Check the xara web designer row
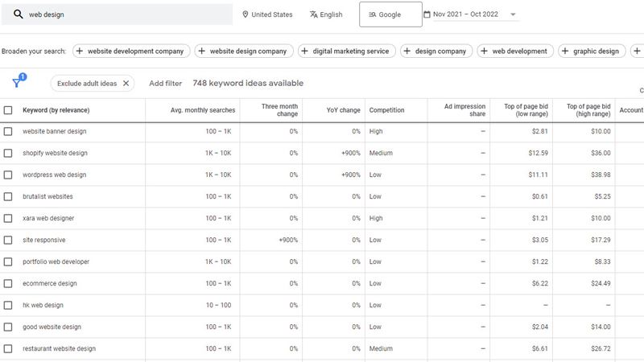Image resolution: width=644 pixels, height=362 pixels. (8, 218)
